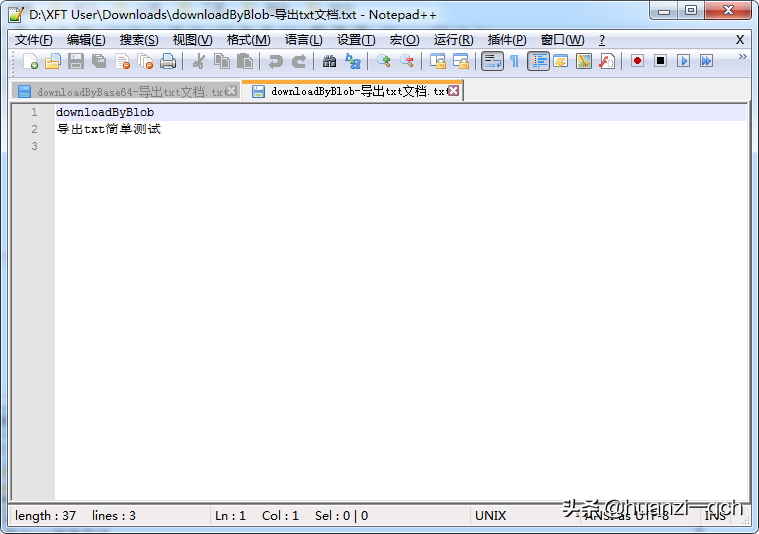Click text line downloadByBlob
The image size is (759, 534).
click(105, 112)
